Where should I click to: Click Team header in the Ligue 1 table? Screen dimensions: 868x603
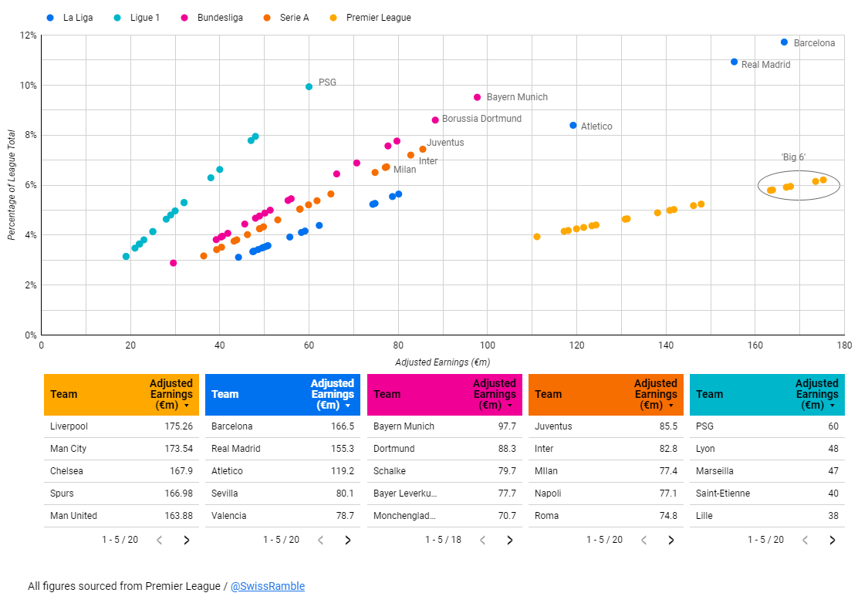[x=709, y=395]
